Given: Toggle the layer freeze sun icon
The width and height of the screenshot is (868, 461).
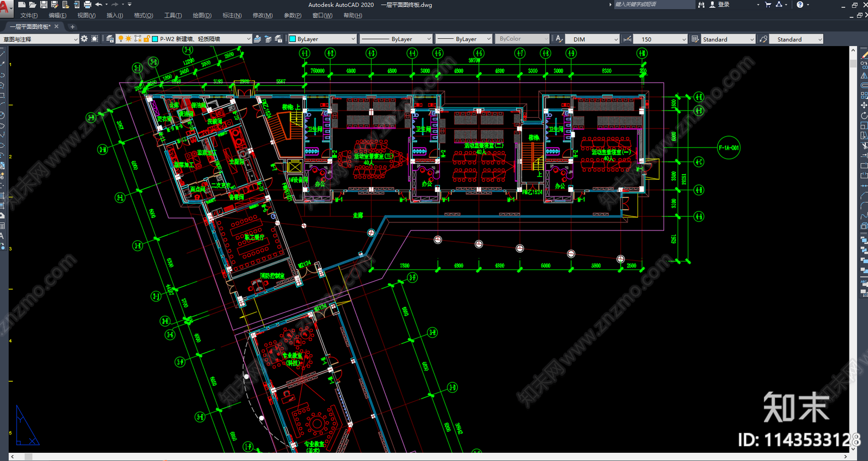Looking at the screenshot, I should click(x=129, y=39).
